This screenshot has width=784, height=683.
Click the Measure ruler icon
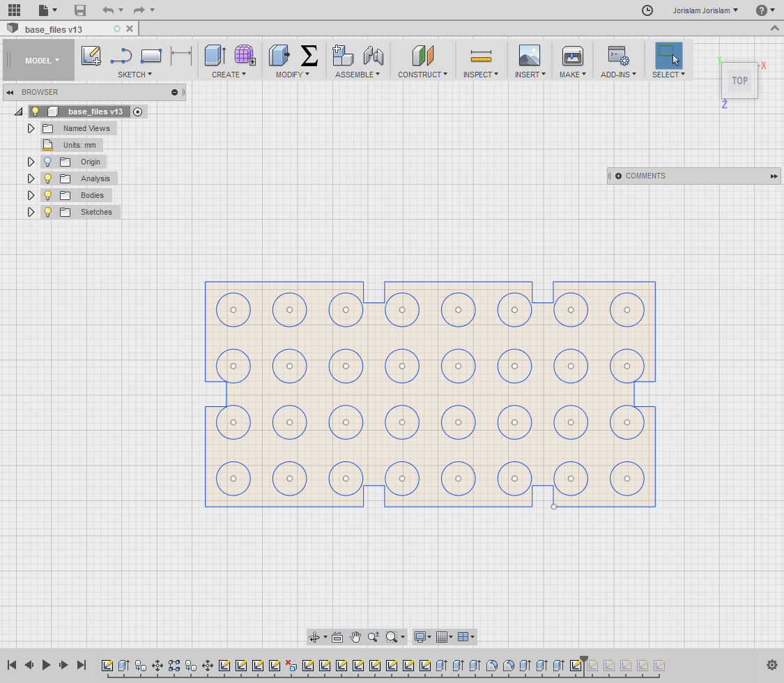(481, 56)
